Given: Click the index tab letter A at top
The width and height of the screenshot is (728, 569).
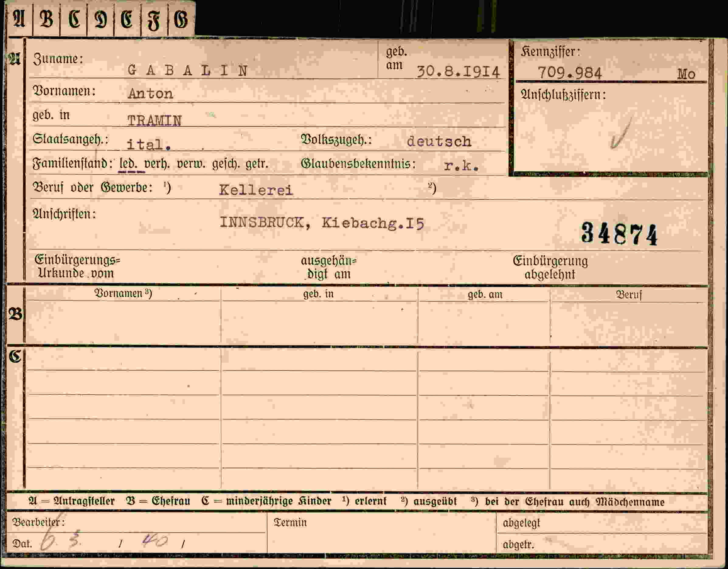Looking at the screenshot, I should click(x=19, y=19).
